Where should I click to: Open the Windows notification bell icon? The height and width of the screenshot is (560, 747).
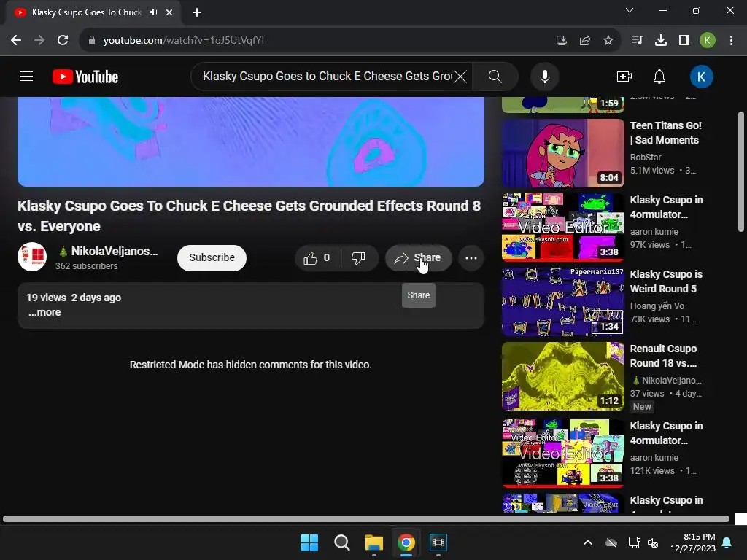[x=727, y=542]
